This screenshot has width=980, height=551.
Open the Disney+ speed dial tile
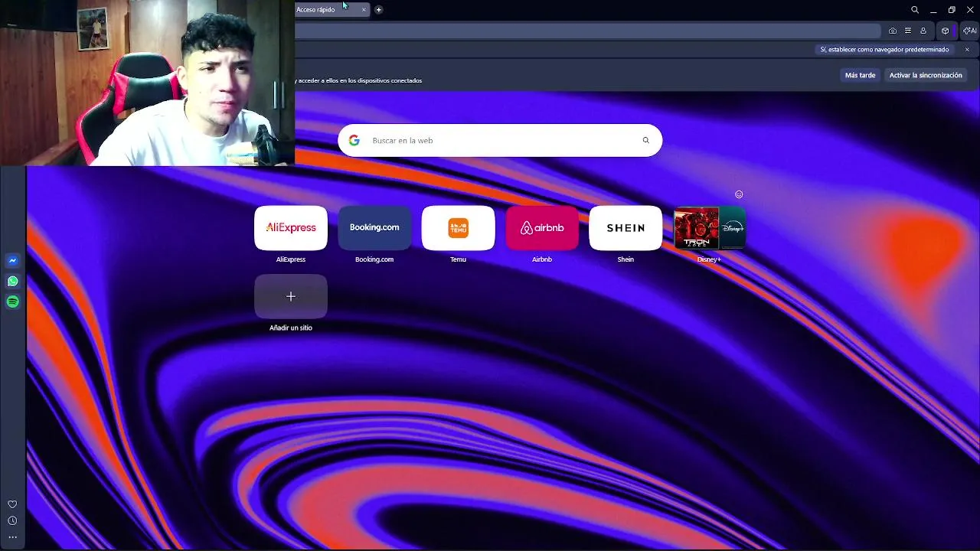click(x=709, y=227)
